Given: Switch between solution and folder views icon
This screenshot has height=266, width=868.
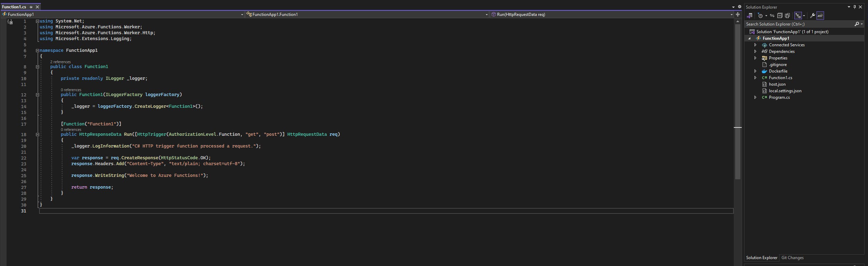Looking at the screenshot, I should click(750, 16).
